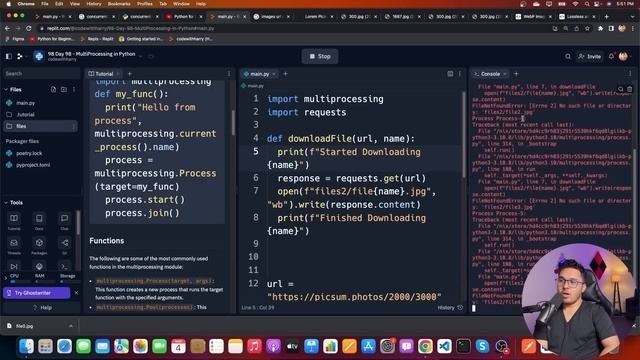This screenshot has height=360, width=640.
Task: Create a new file icon
Action: (53, 89)
